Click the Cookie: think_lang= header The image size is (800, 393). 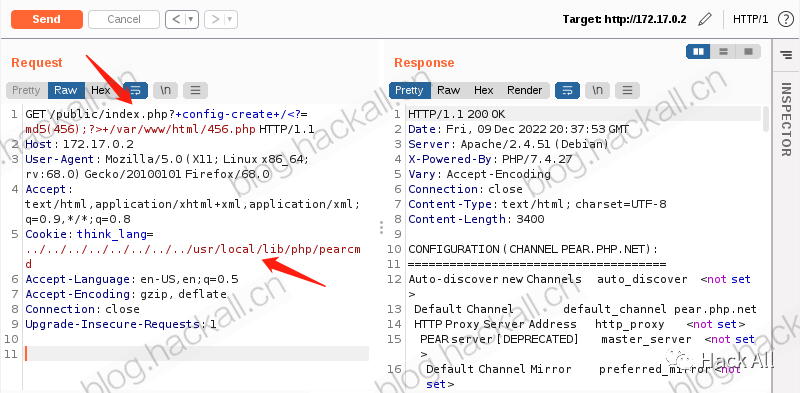click(x=89, y=234)
